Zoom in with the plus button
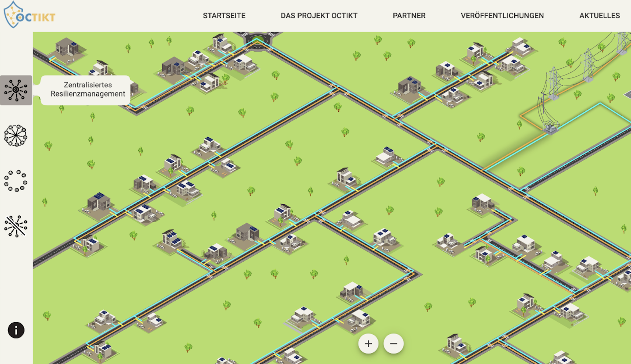The height and width of the screenshot is (364, 631). pos(368,344)
